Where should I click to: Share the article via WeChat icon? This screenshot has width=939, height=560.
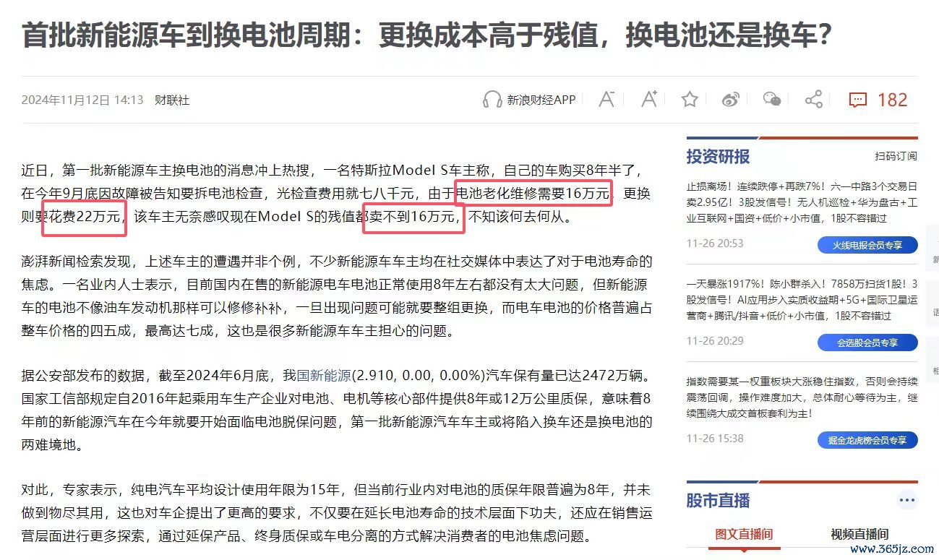tap(773, 100)
